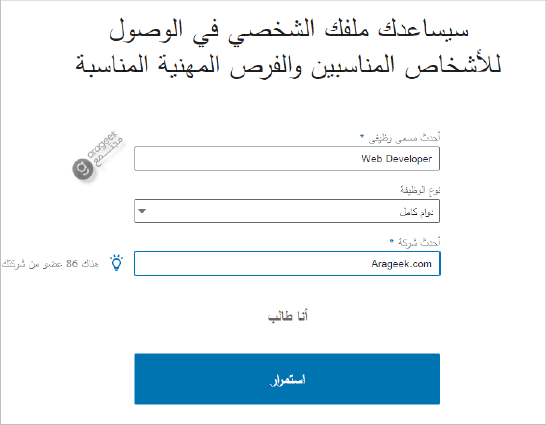This screenshot has height=425, width=546.
Task: Click the lightbulb tip icon
Action: (x=116, y=263)
